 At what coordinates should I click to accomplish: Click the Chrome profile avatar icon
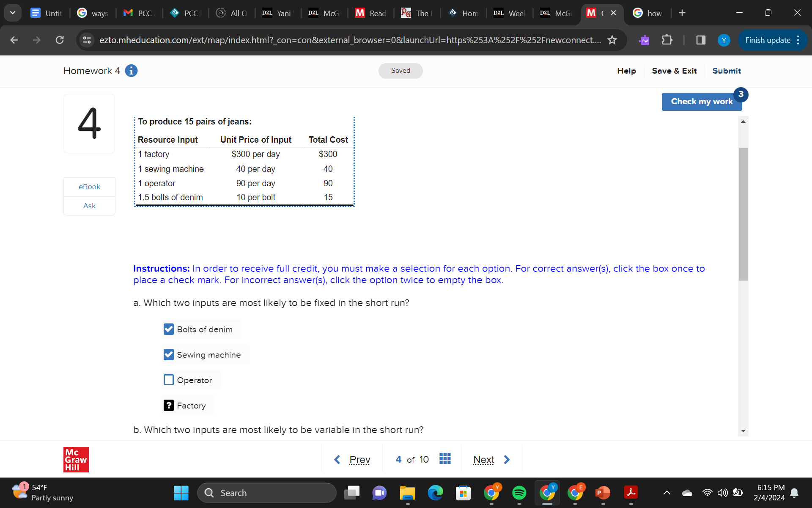[724, 40]
